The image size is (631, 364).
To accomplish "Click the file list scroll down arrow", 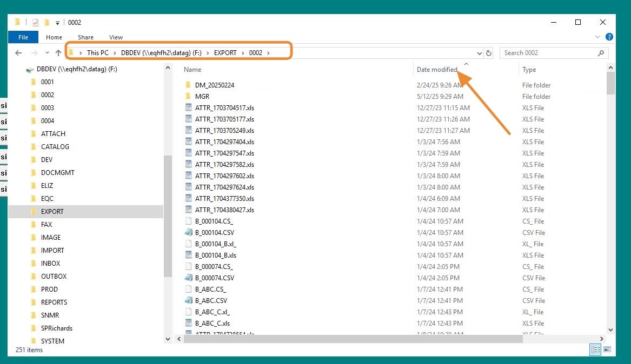I will tap(610, 330).
